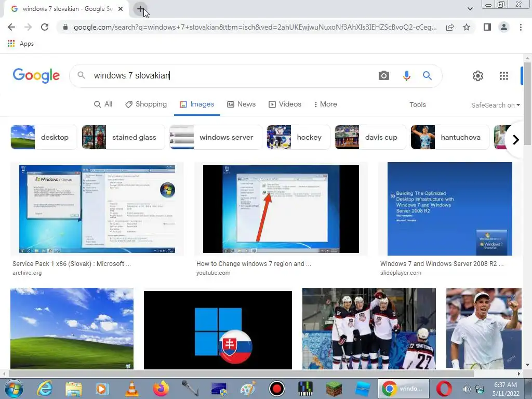The image size is (532, 399).
Task: Share this page icon in address bar
Action: coord(450,27)
